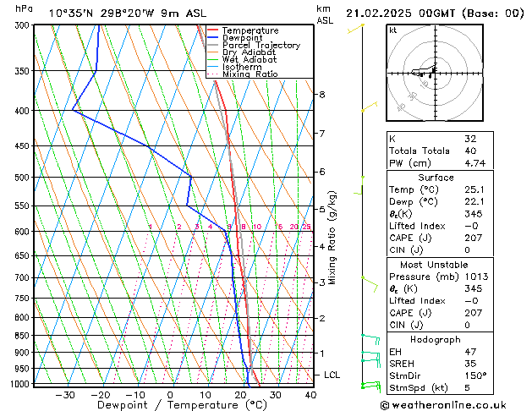Screen dimensions: 532x411
Task: Click the "300" hPa pressure level label
Action: coord(24,25)
